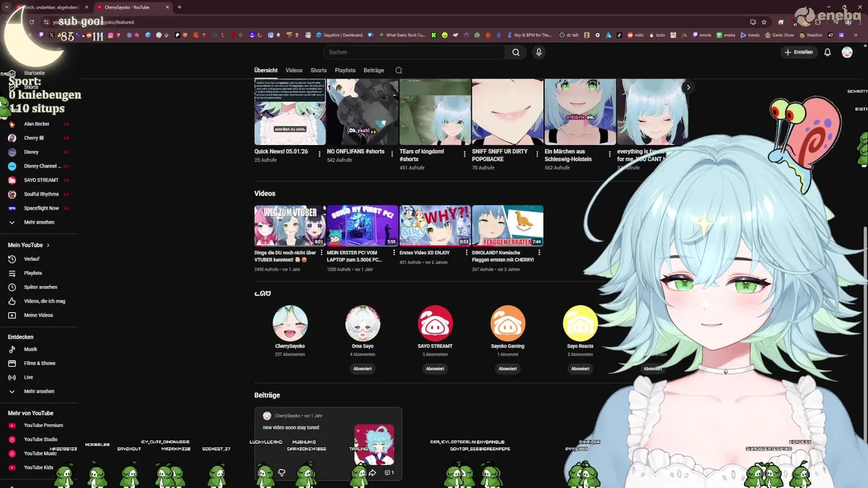Dislike the 'new video soon stay tuned' post
868x488 pixels.
(x=281, y=472)
